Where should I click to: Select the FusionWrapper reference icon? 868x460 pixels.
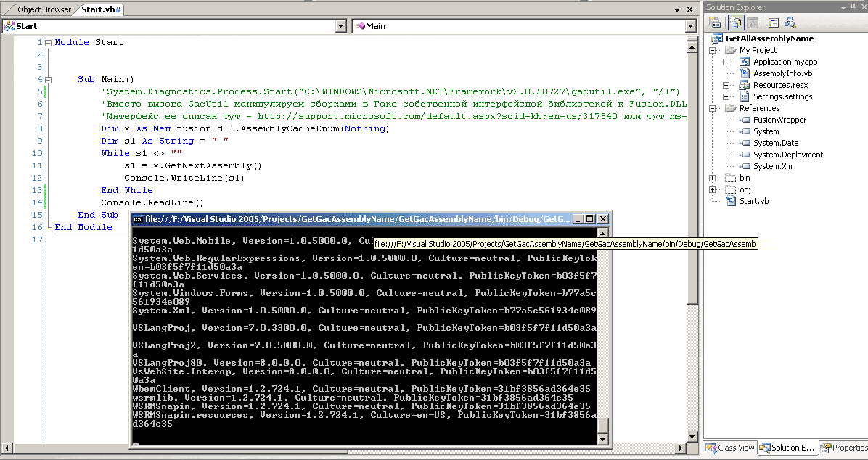[x=745, y=120]
